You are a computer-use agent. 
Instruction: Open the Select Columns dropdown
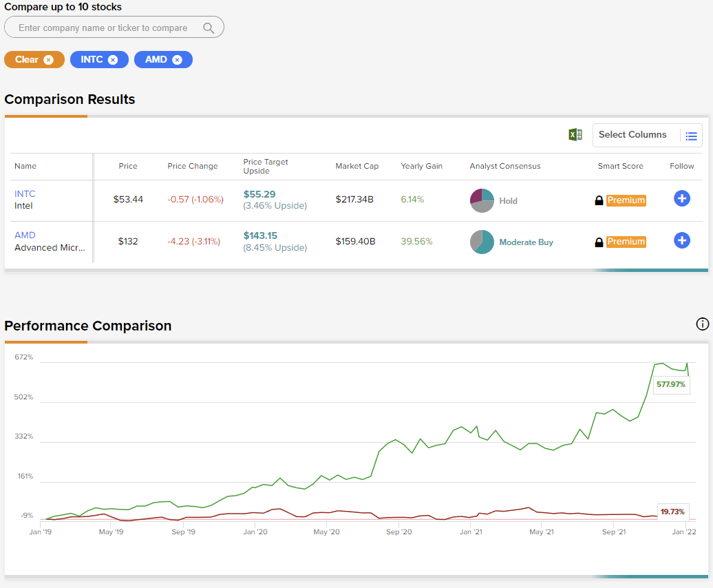[647, 135]
